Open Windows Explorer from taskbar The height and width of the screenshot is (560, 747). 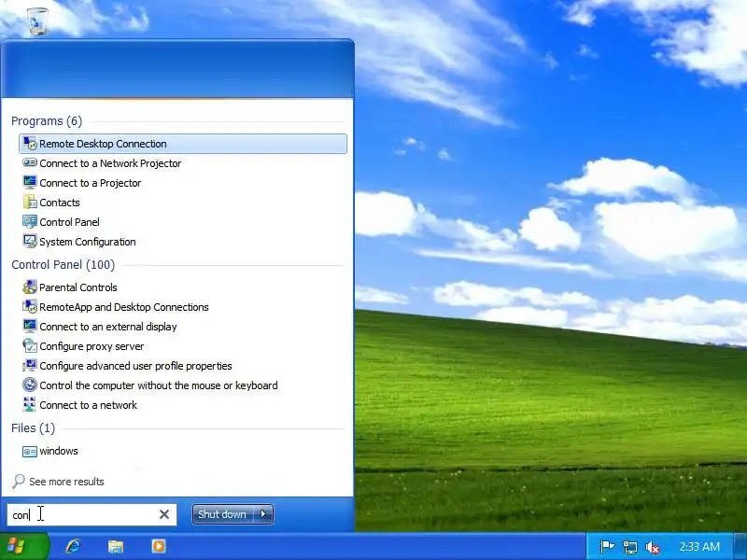(116, 546)
